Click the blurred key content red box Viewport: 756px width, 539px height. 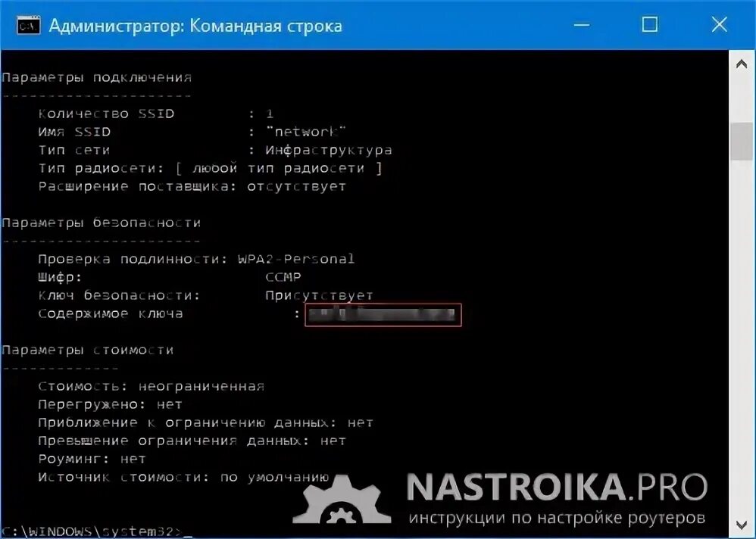(x=383, y=315)
